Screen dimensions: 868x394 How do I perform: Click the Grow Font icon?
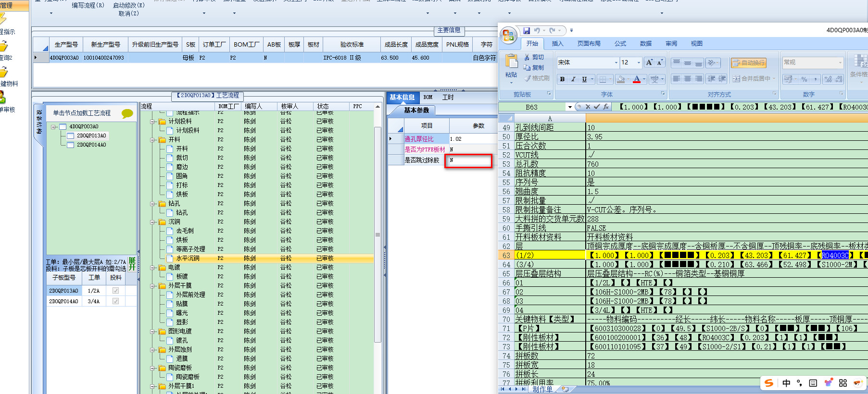coord(650,62)
